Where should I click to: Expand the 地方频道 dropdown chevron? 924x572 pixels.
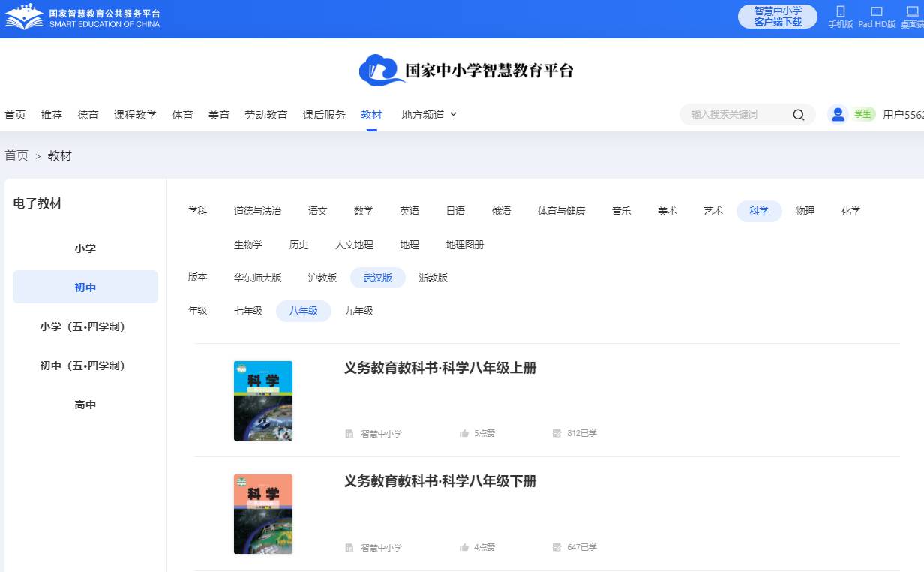453,115
